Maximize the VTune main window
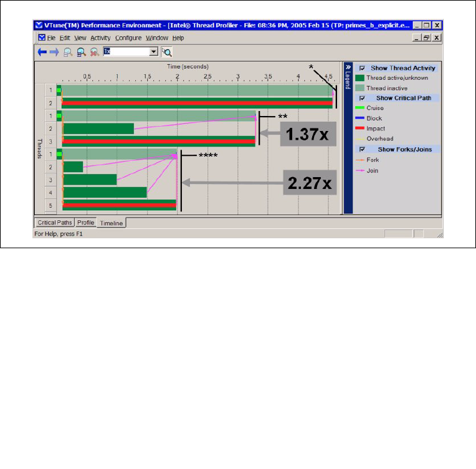 coord(427,25)
